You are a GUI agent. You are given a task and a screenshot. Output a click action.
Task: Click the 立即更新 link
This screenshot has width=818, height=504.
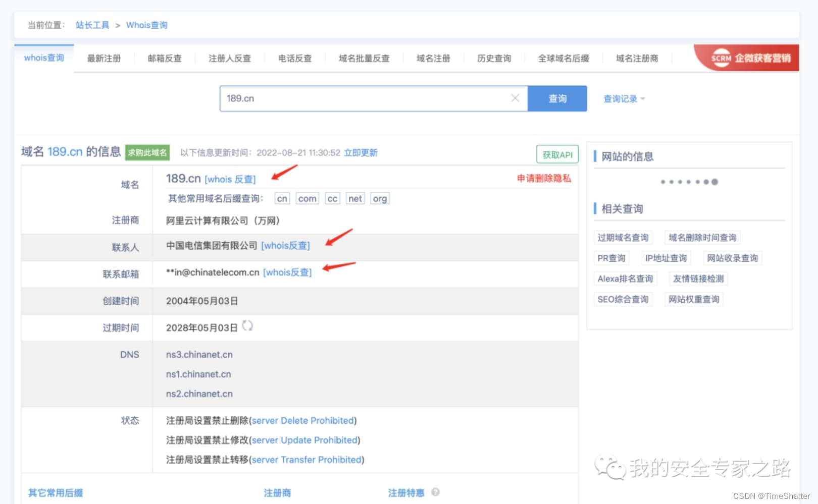click(x=361, y=153)
